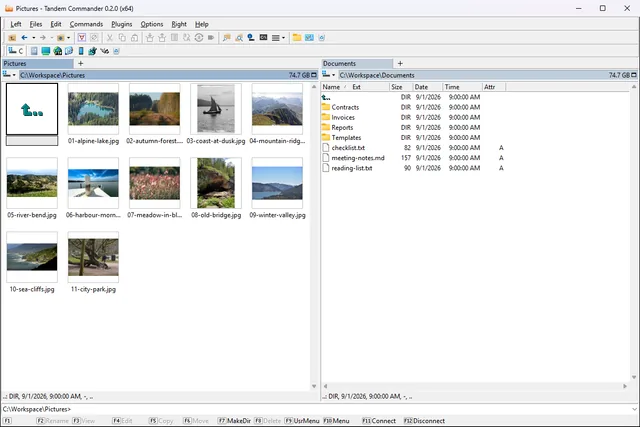Click the Find files toolbar icon
Screen dimensions: 640x427
pyautogui.click(x=227, y=38)
